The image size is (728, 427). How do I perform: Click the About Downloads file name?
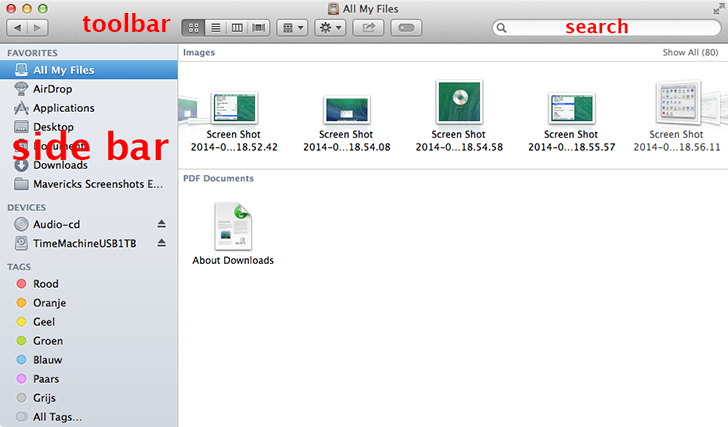click(x=233, y=260)
